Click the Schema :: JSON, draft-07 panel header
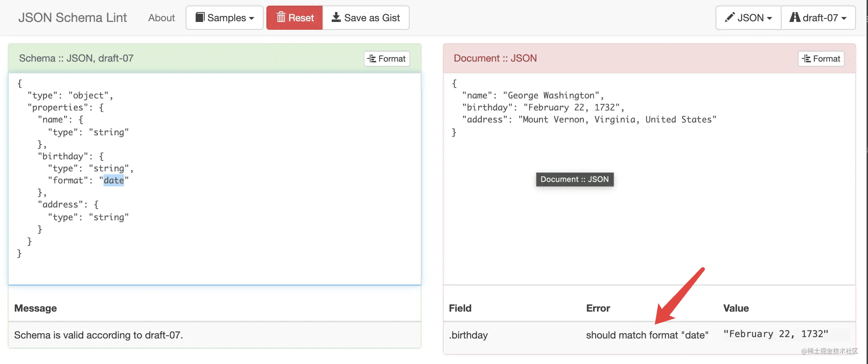Viewport: 868px width, 364px height. click(x=76, y=58)
